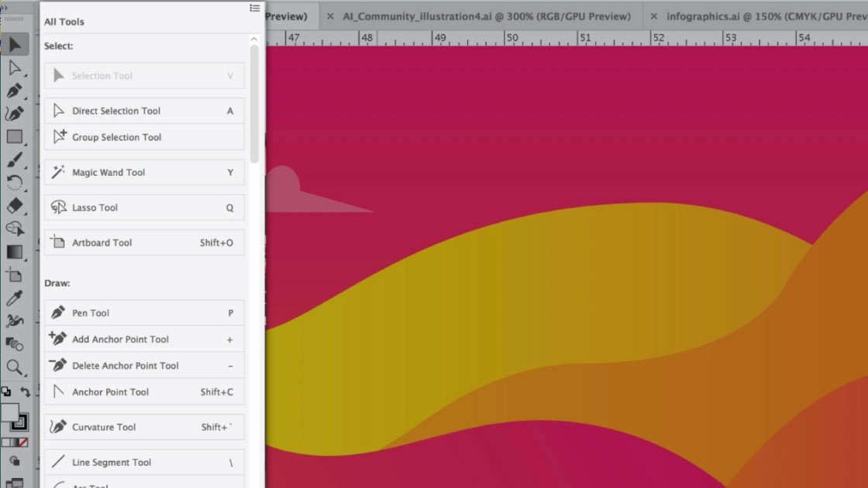Open the Draw mode options in the toolbar
The width and height of the screenshot is (868, 488).
15,461
